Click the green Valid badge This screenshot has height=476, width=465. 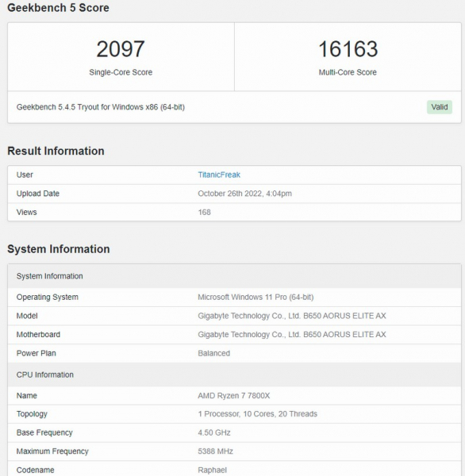pyautogui.click(x=439, y=107)
